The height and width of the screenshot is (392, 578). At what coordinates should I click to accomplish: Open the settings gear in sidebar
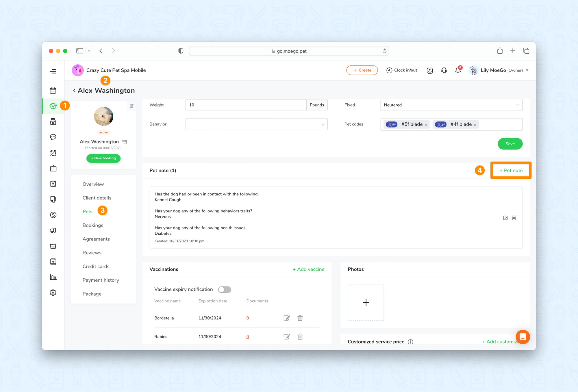[53, 293]
